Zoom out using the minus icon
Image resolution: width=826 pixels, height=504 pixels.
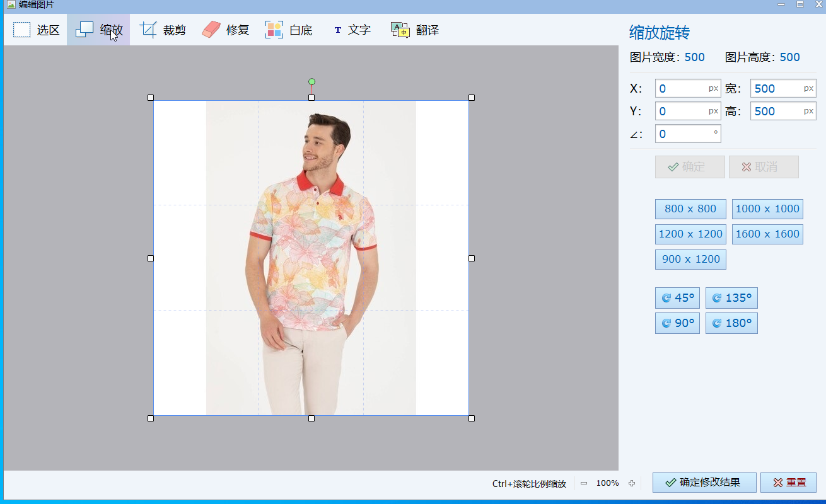click(585, 483)
